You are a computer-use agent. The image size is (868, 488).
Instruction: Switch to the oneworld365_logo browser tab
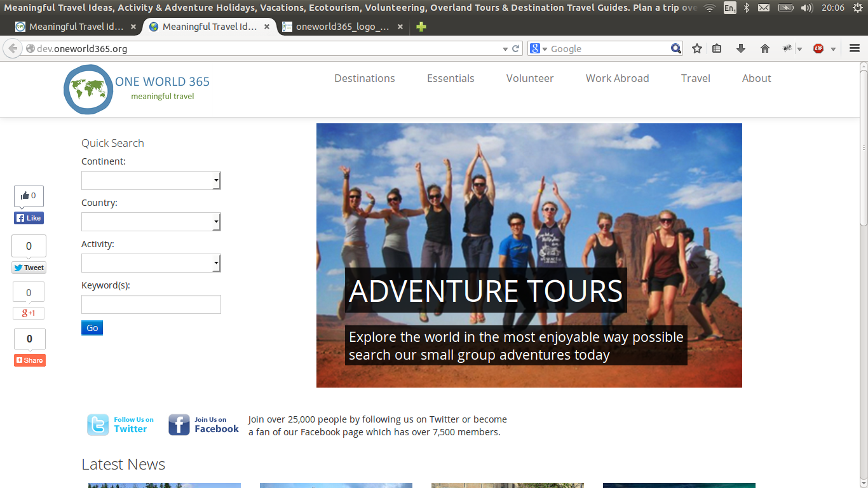(342, 27)
